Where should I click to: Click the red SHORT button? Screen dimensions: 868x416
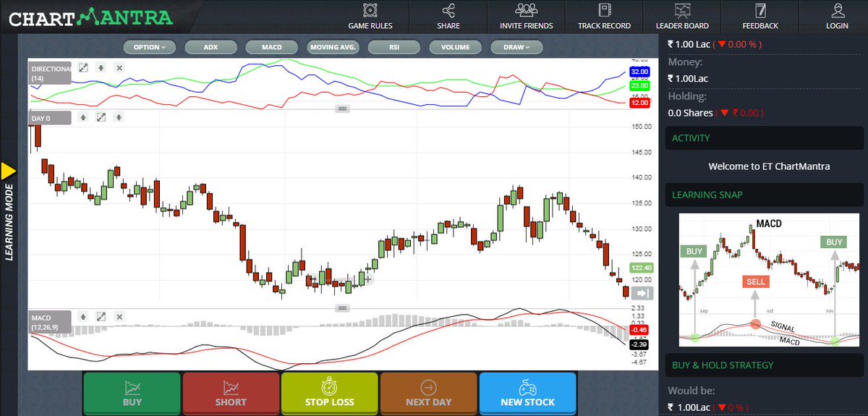tap(231, 393)
